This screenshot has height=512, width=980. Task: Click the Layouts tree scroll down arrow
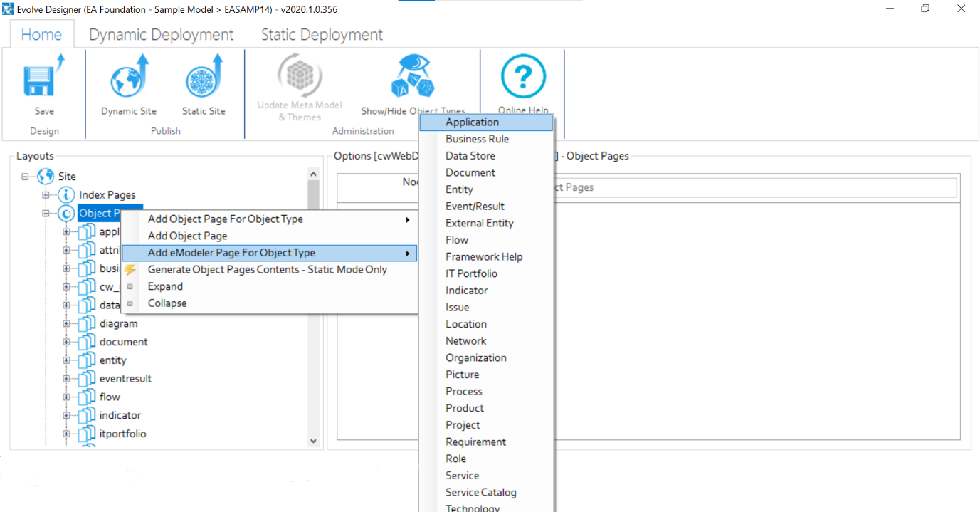[x=313, y=442]
